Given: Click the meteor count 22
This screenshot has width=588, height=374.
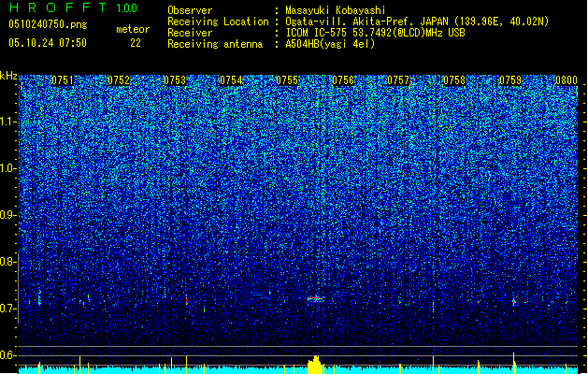Looking at the screenshot, I should 136,43.
